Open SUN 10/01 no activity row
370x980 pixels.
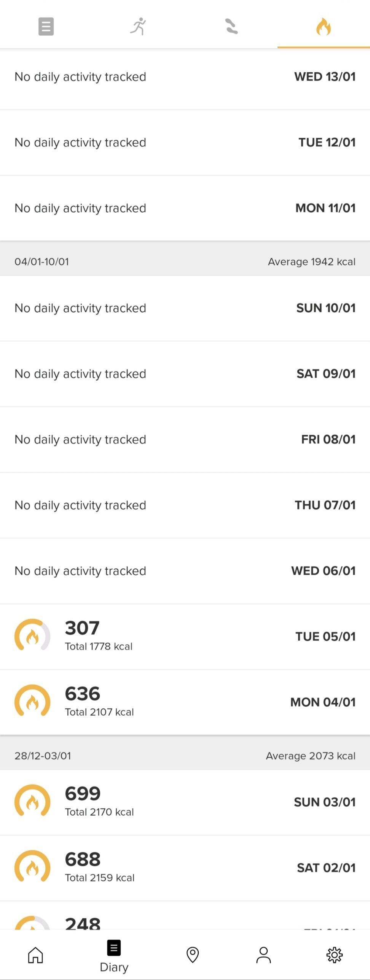point(185,308)
